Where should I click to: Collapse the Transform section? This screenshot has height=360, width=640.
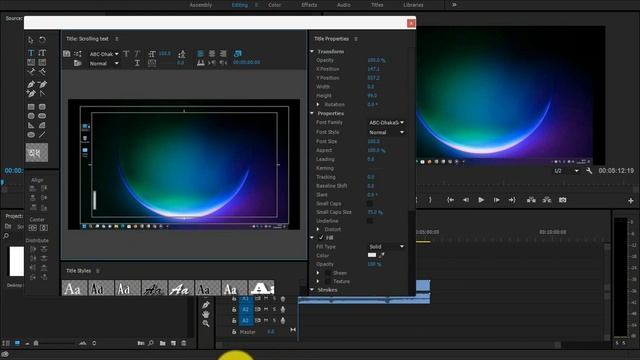click(x=312, y=51)
